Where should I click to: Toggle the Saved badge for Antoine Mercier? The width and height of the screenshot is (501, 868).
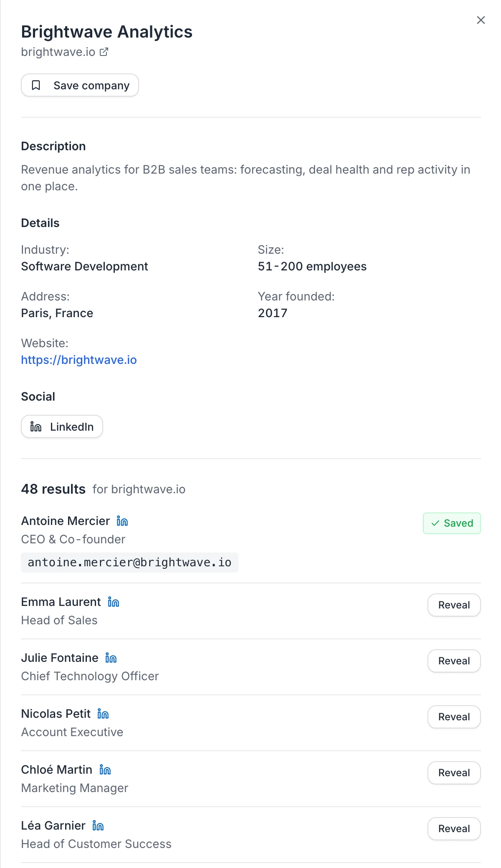pyautogui.click(x=452, y=523)
